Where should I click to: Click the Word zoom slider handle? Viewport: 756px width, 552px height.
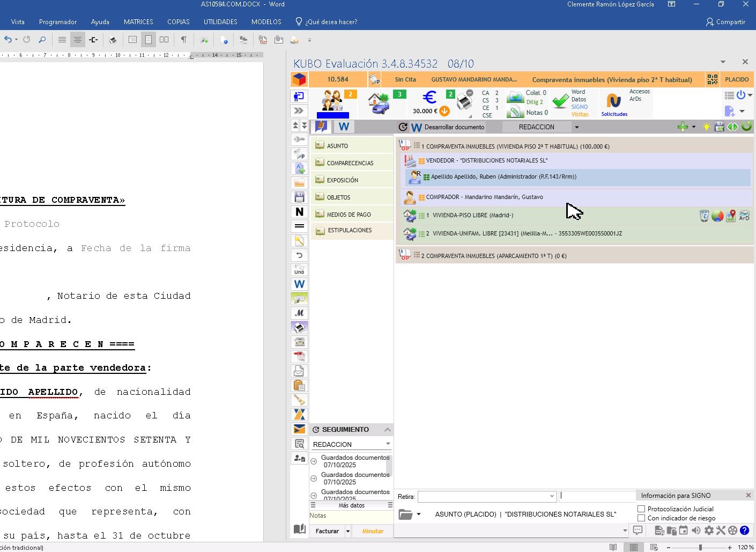click(x=700, y=547)
